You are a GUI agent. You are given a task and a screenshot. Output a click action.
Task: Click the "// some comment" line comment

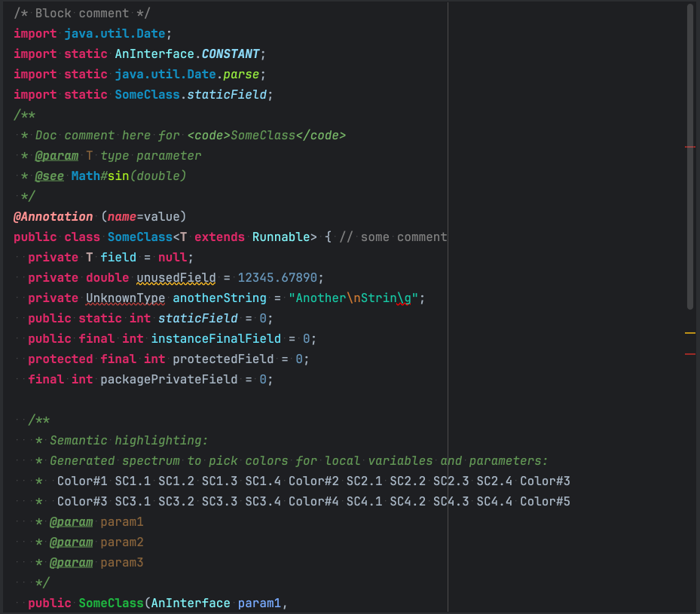(393, 237)
